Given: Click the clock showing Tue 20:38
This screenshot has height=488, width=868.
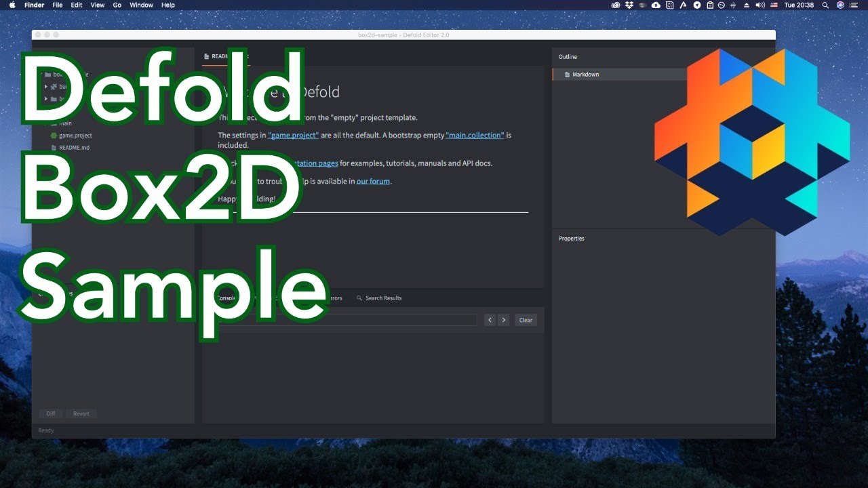Looking at the screenshot, I should tap(799, 5).
